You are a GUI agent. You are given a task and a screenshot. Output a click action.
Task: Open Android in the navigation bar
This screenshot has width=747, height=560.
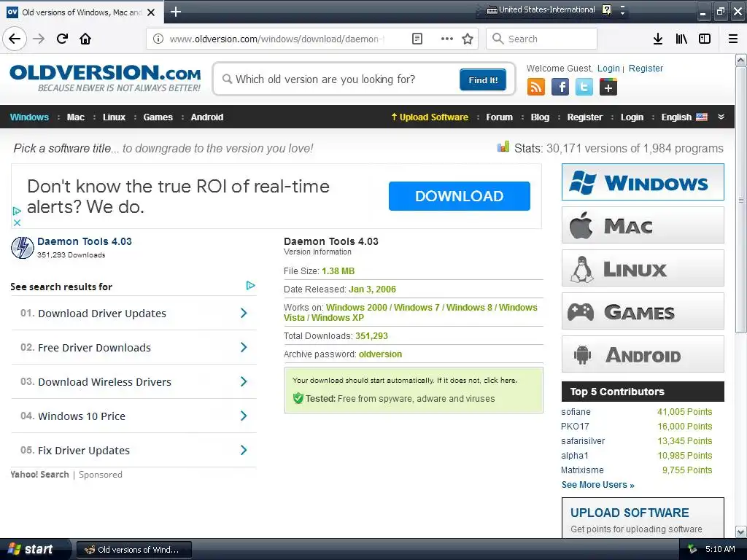pyautogui.click(x=207, y=117)
